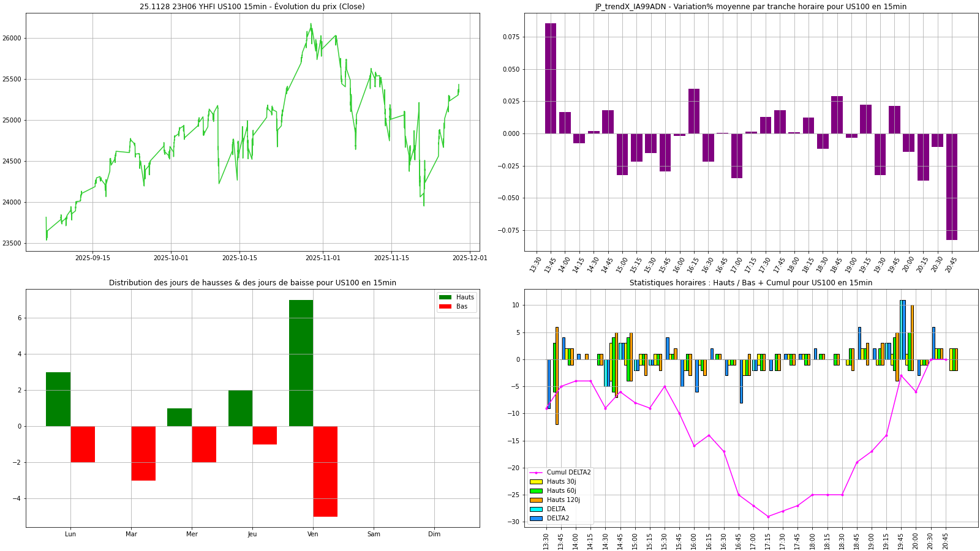Select the yellow Hauts 30j legend swatch
Viewport: 980px width, 551px height.
point(536,482)
